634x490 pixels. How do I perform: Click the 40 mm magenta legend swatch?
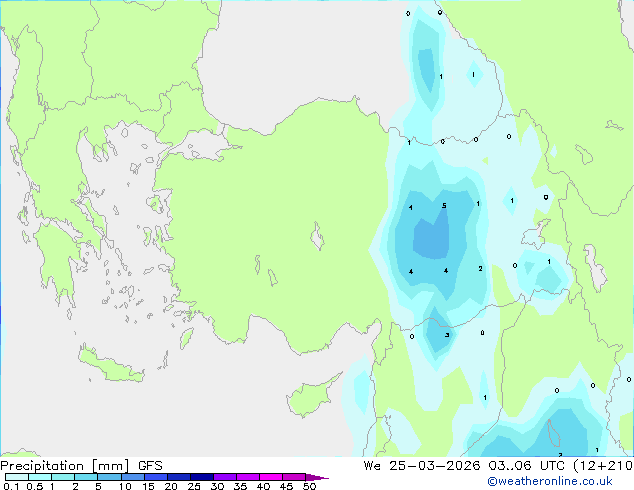pyautogui.click(x=271, y=477)
